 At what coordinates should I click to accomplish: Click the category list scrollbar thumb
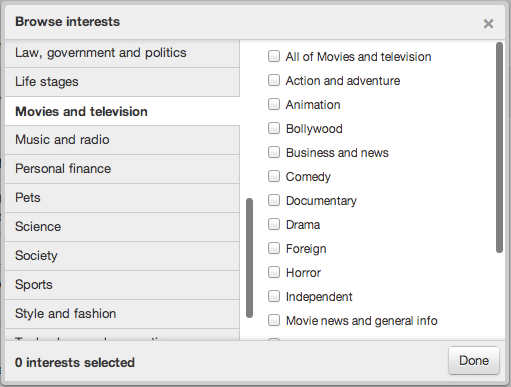(x=249, y=258)
